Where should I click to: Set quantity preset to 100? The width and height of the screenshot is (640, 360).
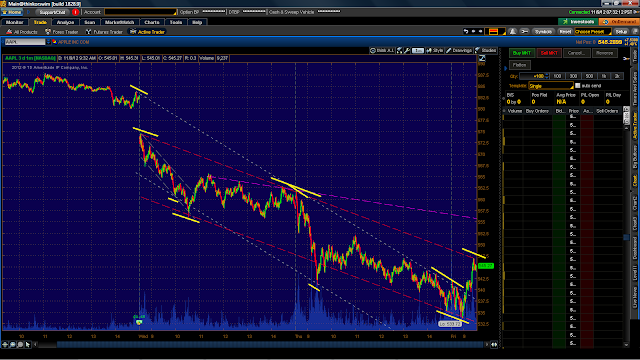click(x=557, y=76)
